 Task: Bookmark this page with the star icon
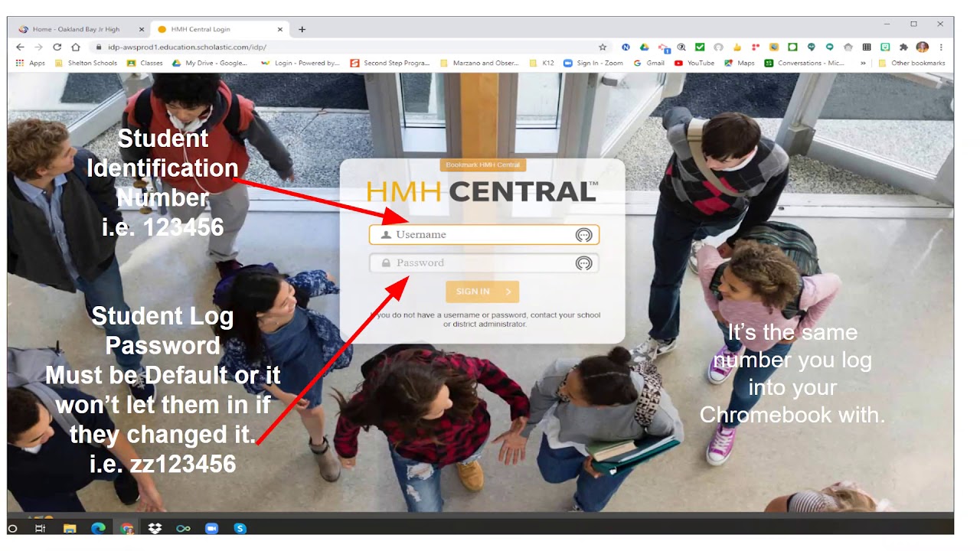[603, 47]
